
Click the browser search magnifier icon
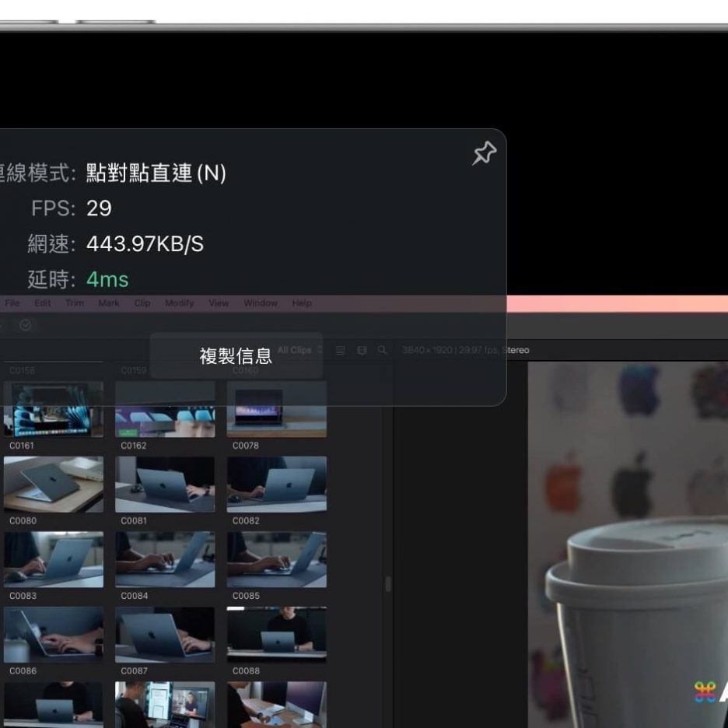click(x=382, y=350)
